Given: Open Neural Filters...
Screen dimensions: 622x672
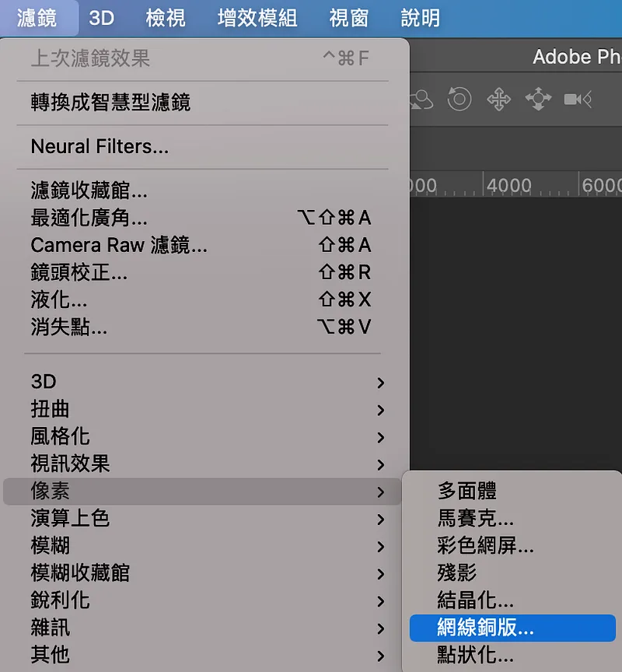Looking at the screenshot, I should click(x=204, y=146).
